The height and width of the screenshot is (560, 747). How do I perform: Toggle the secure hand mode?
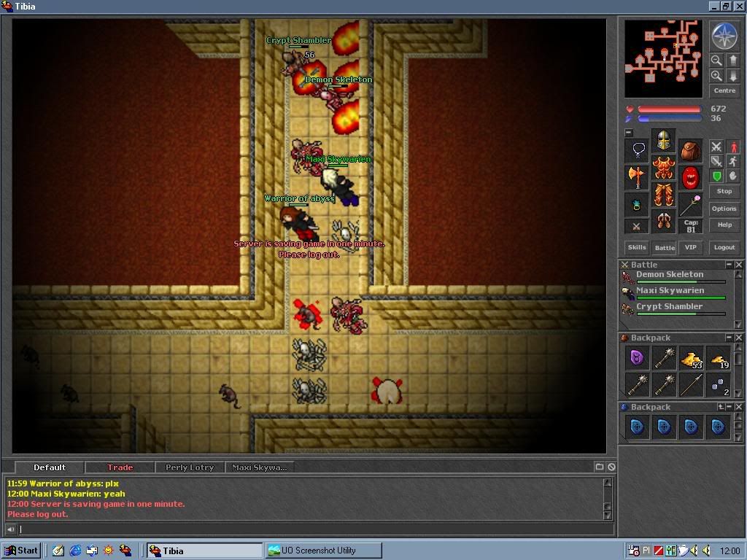pos(732,176)
